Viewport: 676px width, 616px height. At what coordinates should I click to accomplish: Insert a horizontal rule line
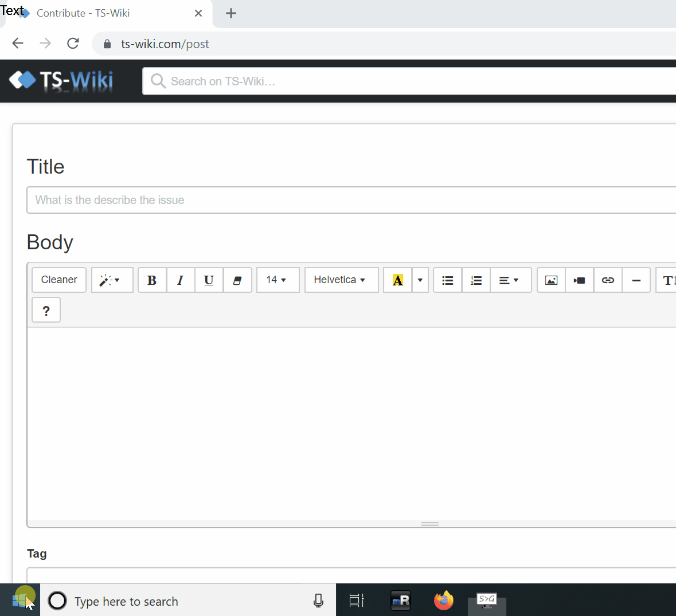(x=636, y=280)
